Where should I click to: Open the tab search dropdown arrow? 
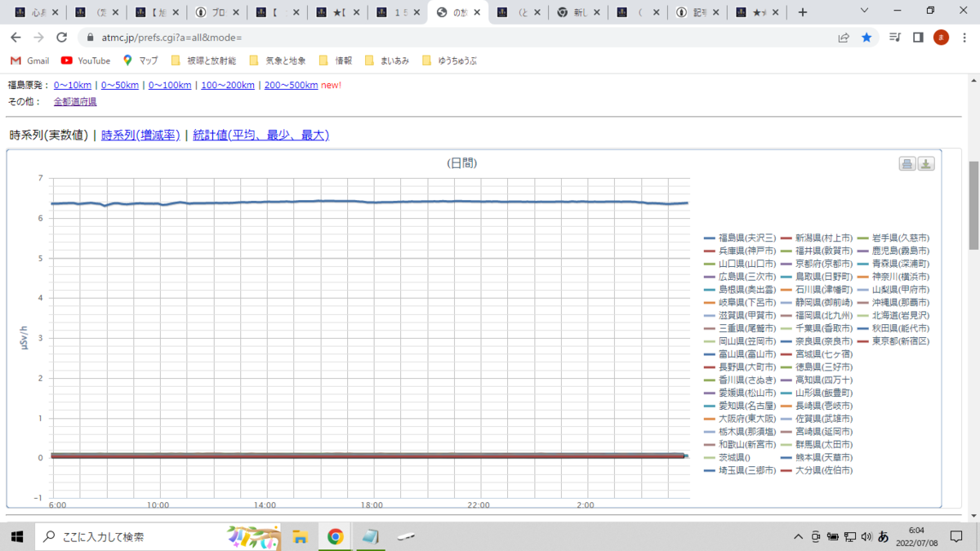coord(865,11)
